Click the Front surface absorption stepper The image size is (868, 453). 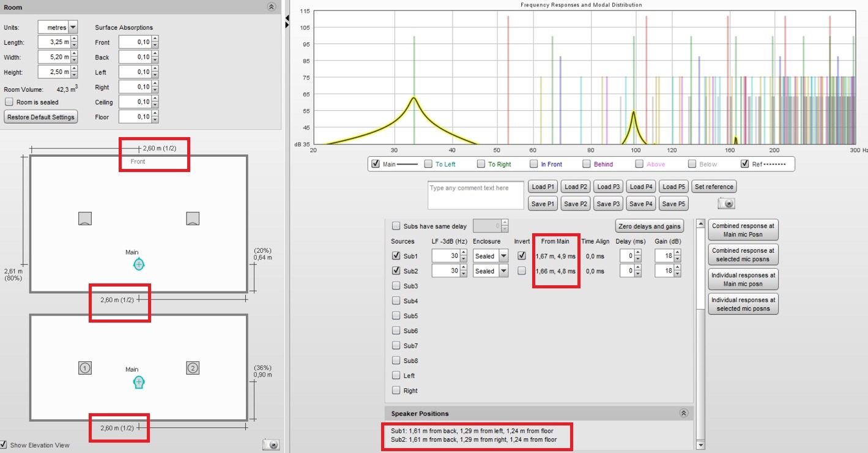point(155,42)
